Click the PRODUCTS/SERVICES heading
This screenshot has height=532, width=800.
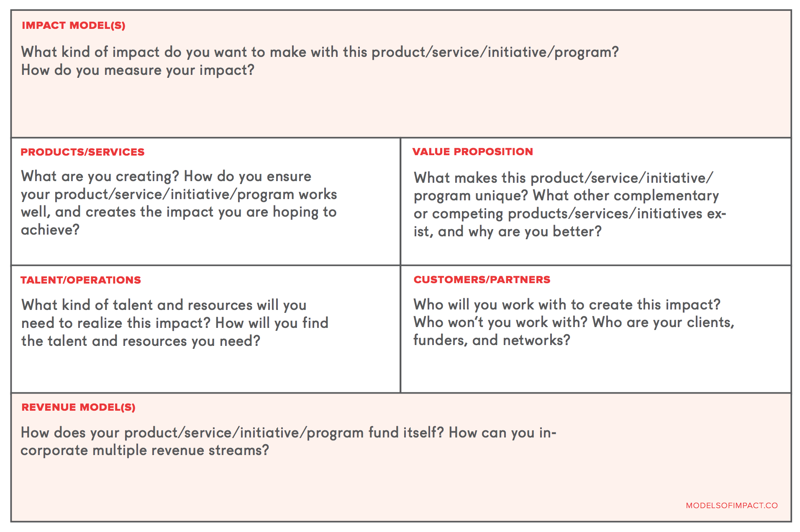click(82, 152)
